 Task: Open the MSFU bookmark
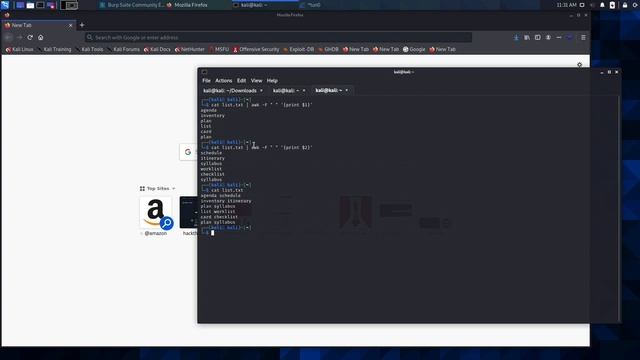click(x=219, y=49)
